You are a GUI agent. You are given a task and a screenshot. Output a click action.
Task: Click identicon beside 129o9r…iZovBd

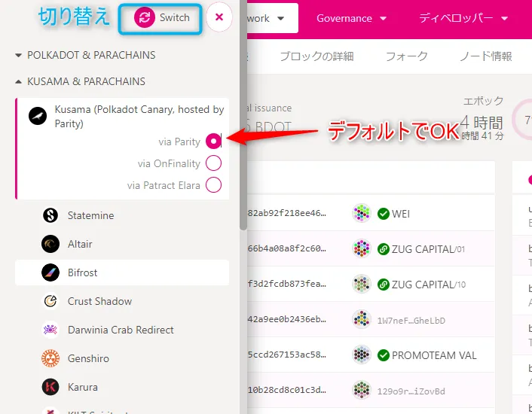(x=362, y=390)
